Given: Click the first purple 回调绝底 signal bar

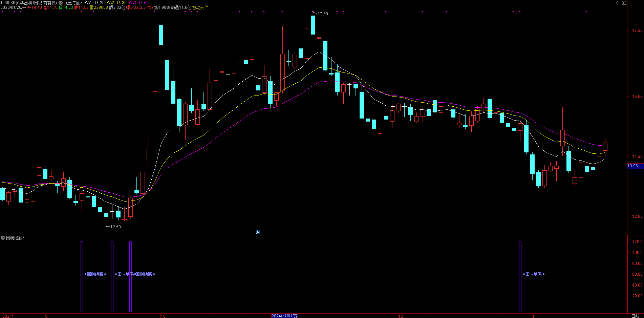Looking at the screenshot, I should (x=82, y=277).
